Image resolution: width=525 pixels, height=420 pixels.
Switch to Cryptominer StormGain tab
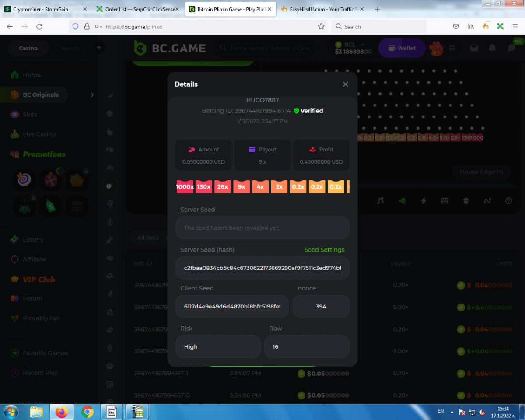pyautogui.click(x=41, y=9)
